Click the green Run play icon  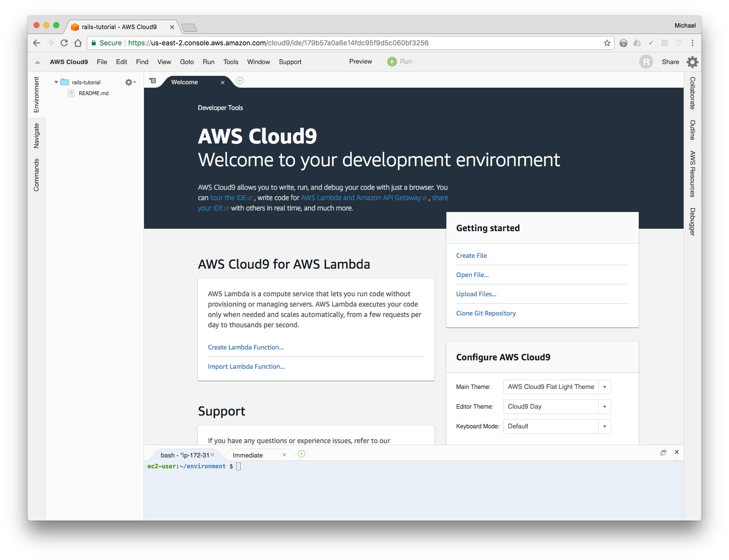click(x=392, y=62)
